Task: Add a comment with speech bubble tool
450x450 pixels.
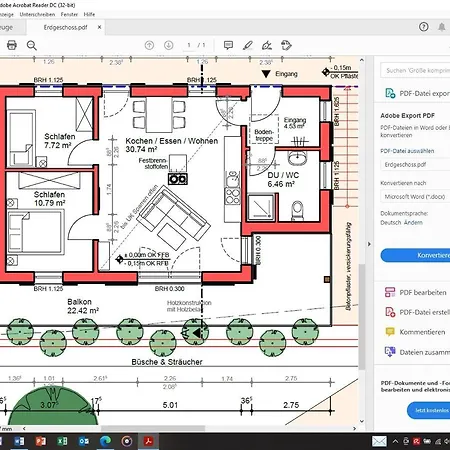Action: (x=228, y=45)
